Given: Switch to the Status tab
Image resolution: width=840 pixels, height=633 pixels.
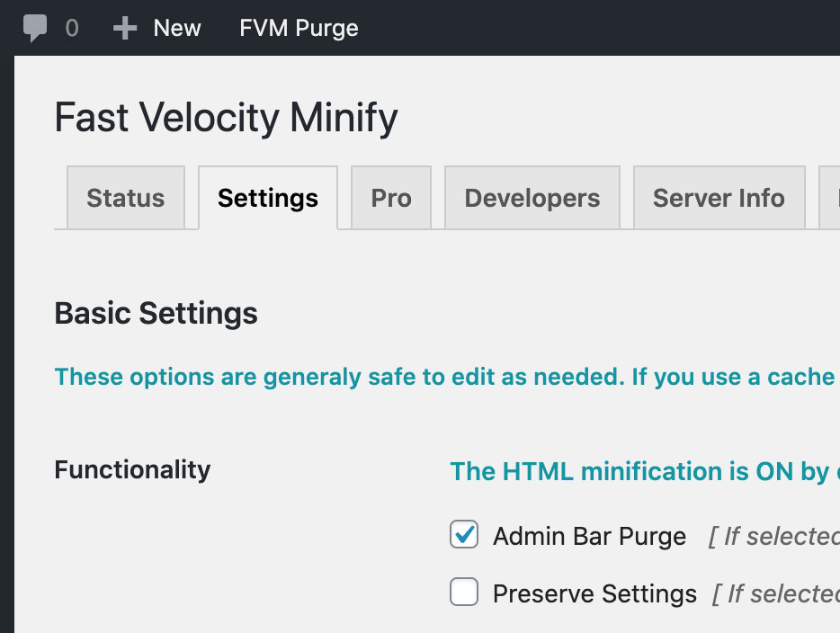Looking at the screenshot, I should 126,198.
